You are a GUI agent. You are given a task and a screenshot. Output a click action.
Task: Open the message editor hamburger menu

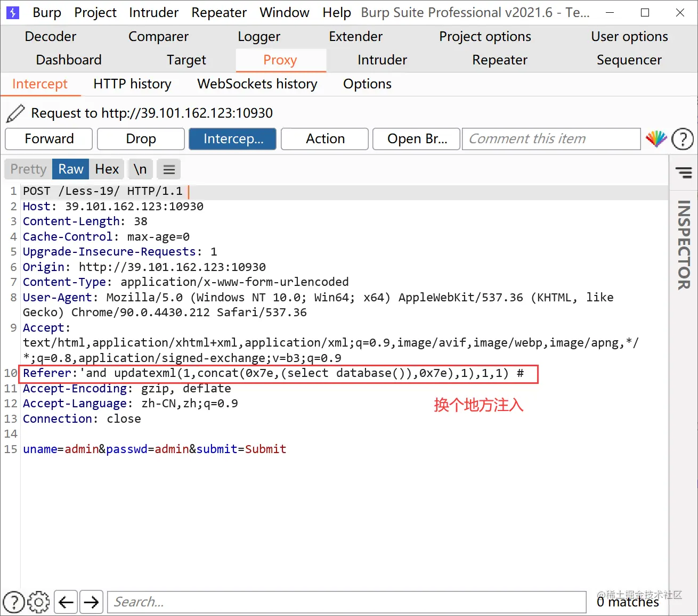point(169,169)
